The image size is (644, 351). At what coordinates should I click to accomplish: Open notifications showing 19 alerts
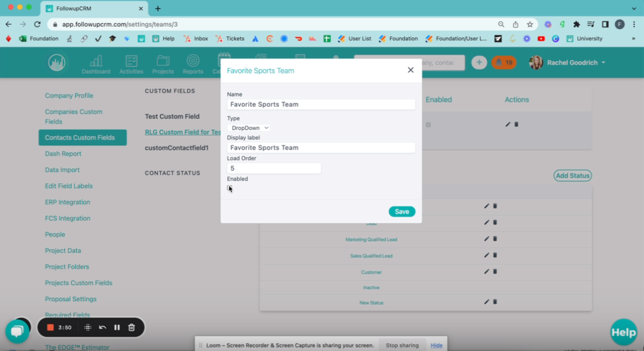click(504, 62)
